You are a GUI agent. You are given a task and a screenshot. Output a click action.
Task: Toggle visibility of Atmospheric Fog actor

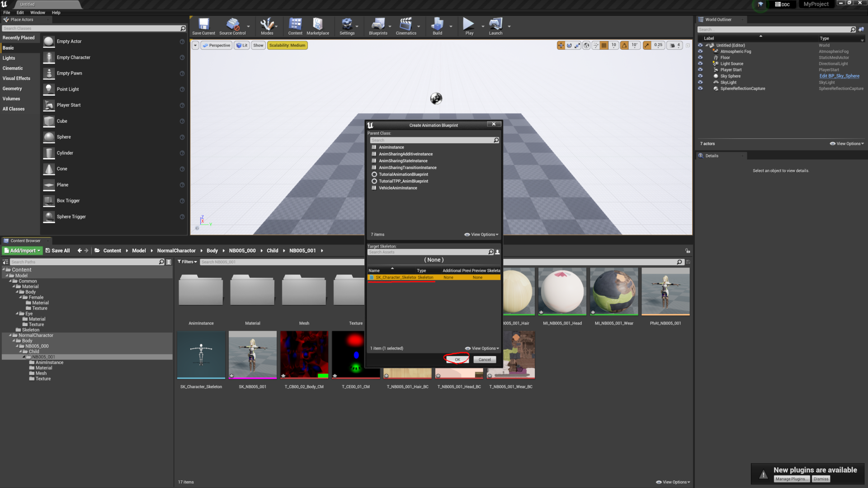[x=700, y=51]
